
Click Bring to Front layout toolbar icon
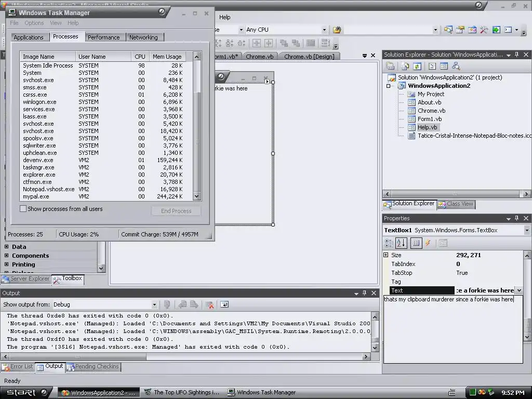(x=284, y=43)
